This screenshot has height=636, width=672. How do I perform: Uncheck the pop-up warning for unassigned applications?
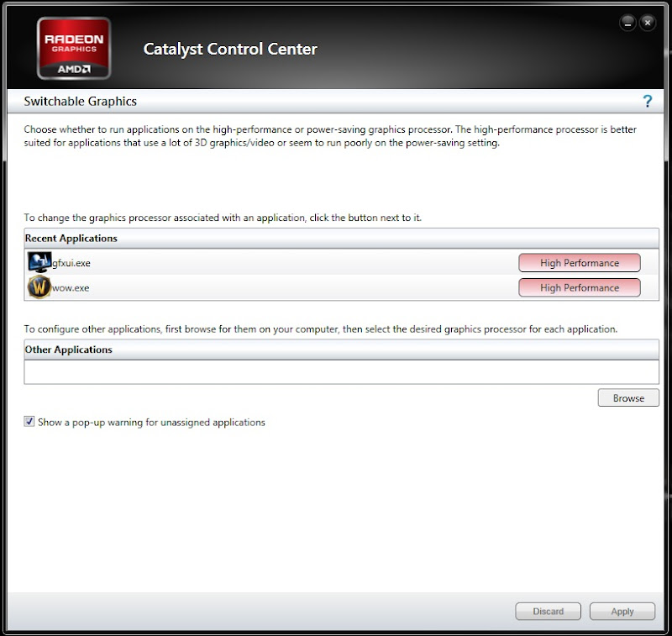(29, 421)
